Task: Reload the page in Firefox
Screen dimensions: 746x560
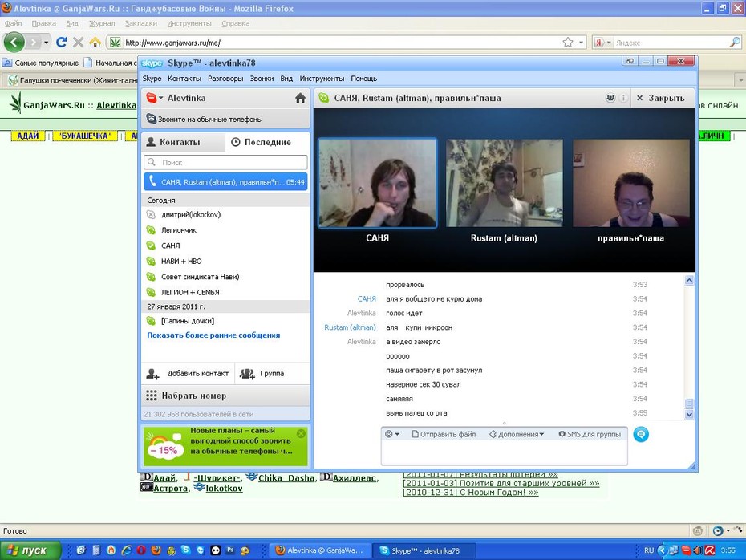Action: click(x=62, y=43)
